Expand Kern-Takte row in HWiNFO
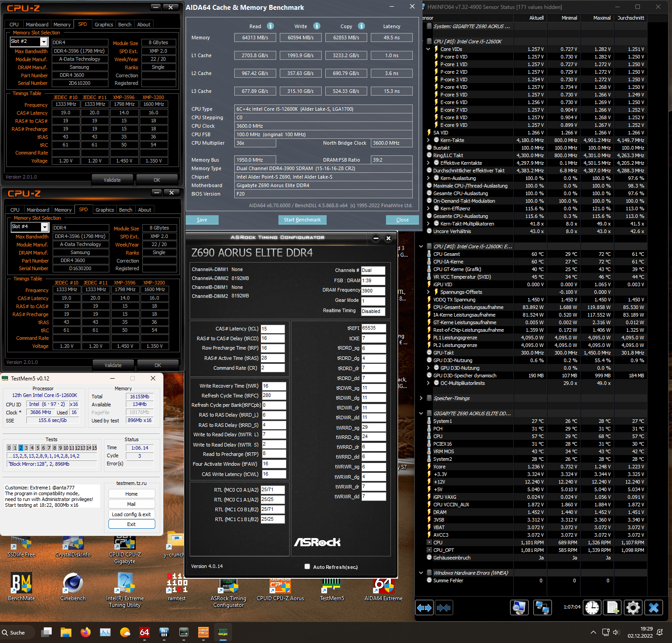The width and height of the screenshot is (672, 643). pyautogui.click(x=428, y=140)
